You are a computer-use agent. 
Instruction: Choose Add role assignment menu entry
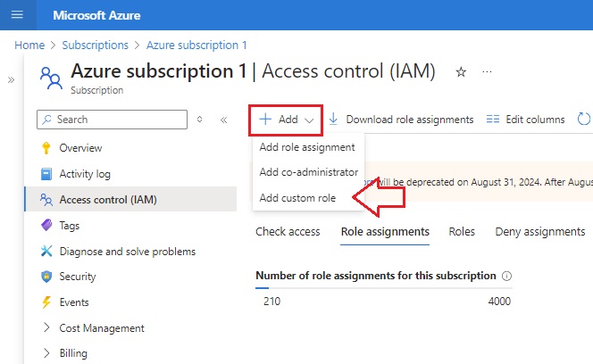pyautogui.click(x=307, y=147)
